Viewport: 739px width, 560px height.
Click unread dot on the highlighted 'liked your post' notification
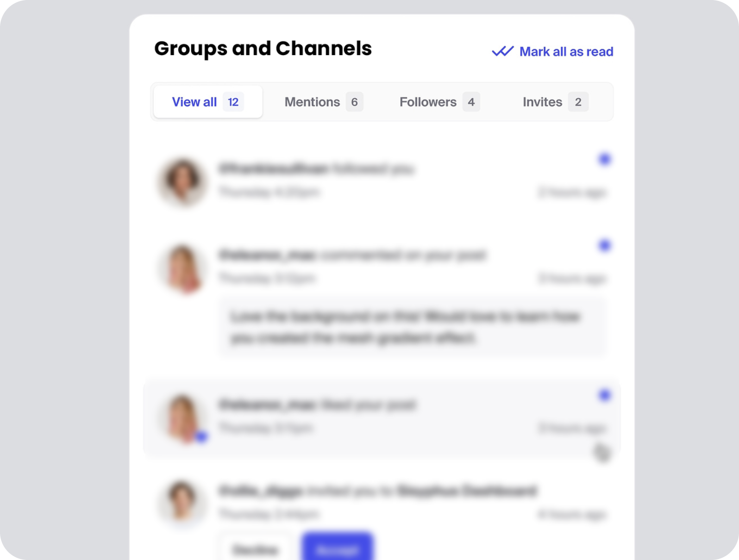(x=604, y=395)
